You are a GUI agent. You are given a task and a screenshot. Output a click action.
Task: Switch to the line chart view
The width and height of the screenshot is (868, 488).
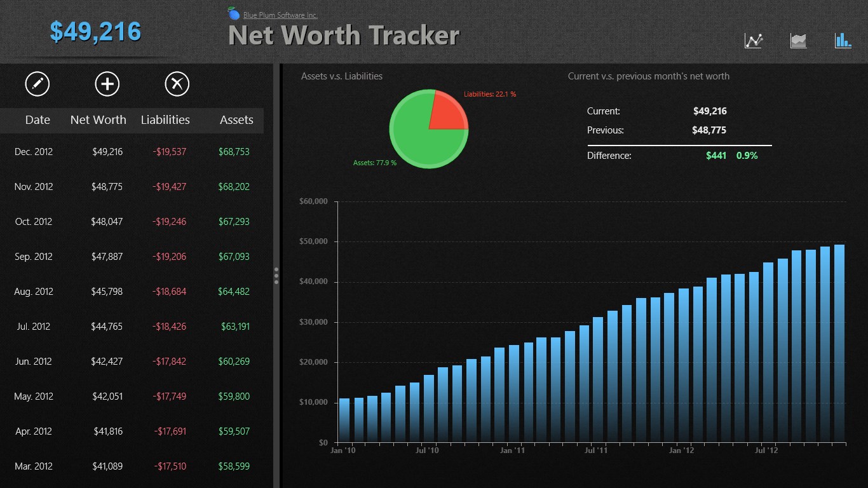click(x=754, y=41)
